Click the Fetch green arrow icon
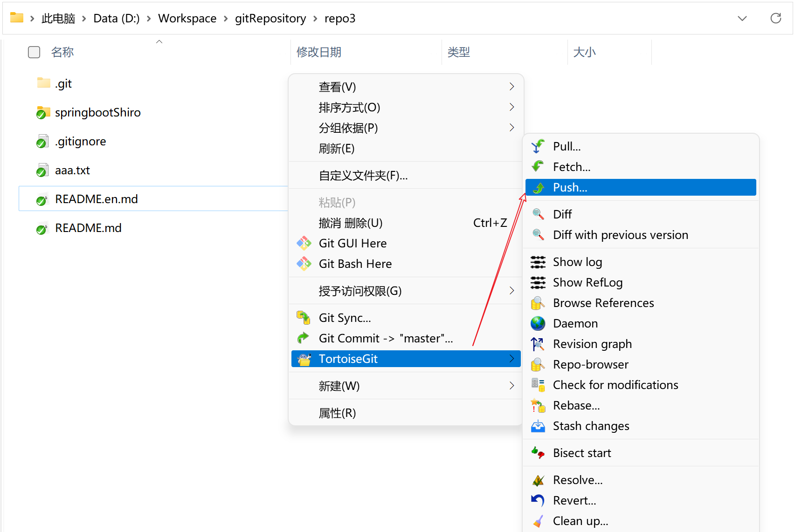 click(x=538, y=167)
